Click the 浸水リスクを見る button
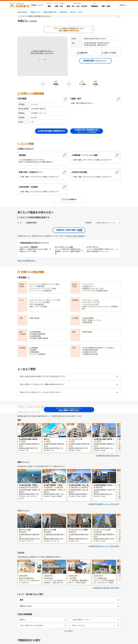 pyautogui.click(x=108, y=53)
